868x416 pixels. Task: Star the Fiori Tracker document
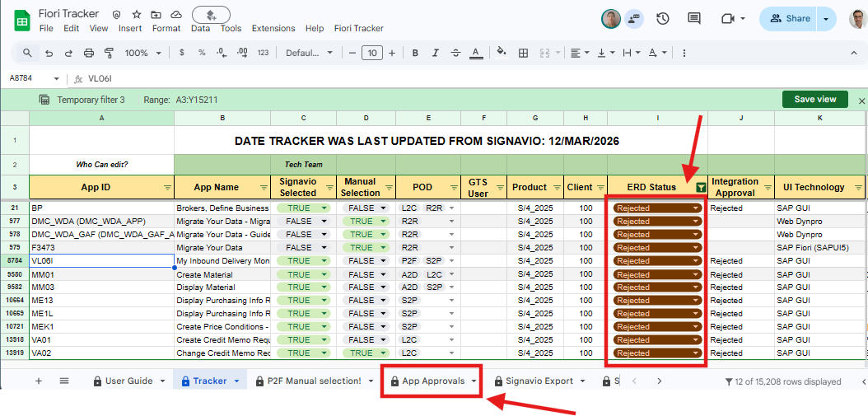[x=136, y=15]
